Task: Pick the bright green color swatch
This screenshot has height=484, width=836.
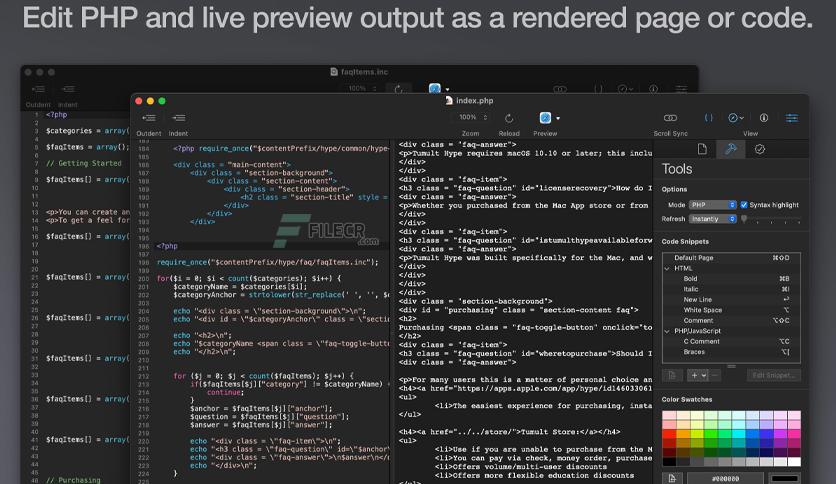Action: [x=710, y=434]
